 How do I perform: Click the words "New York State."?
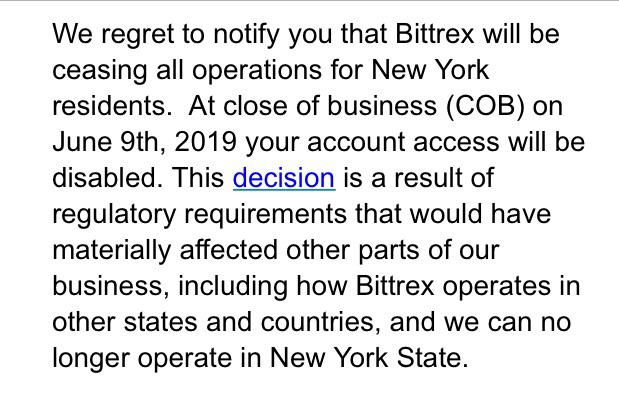coord(369,358)
